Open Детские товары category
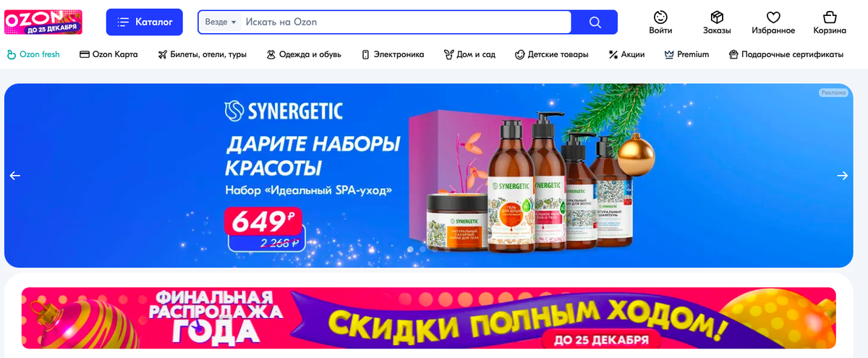This screenshot has width=868, height=358. pos(551,54)
